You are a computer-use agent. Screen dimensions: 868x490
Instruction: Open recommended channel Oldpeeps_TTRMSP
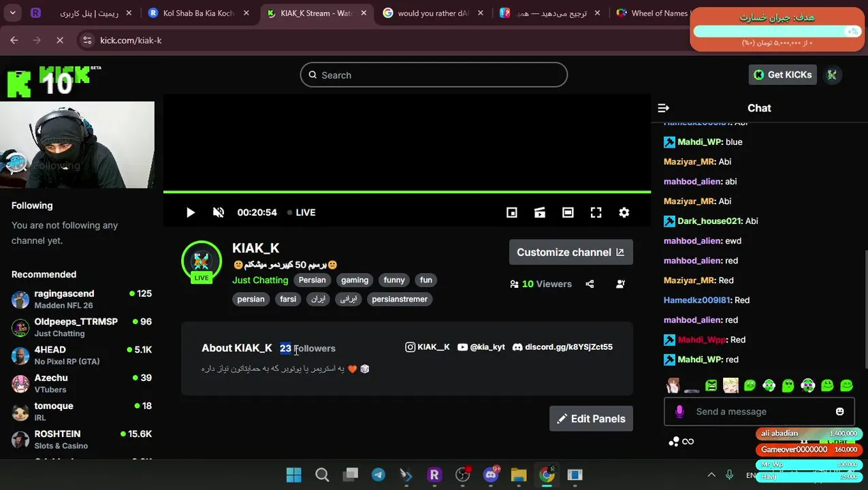pyautogui.click(x=82, y=327)
